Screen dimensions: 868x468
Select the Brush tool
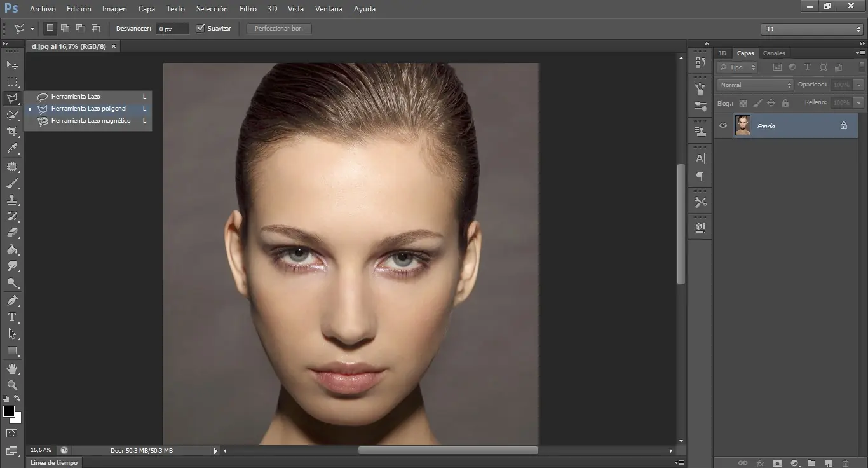(x=12, y=184)
